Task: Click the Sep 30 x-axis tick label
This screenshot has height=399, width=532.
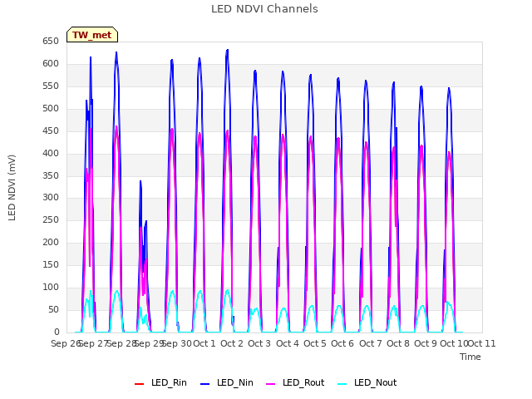Action: [x=177, y=343]
